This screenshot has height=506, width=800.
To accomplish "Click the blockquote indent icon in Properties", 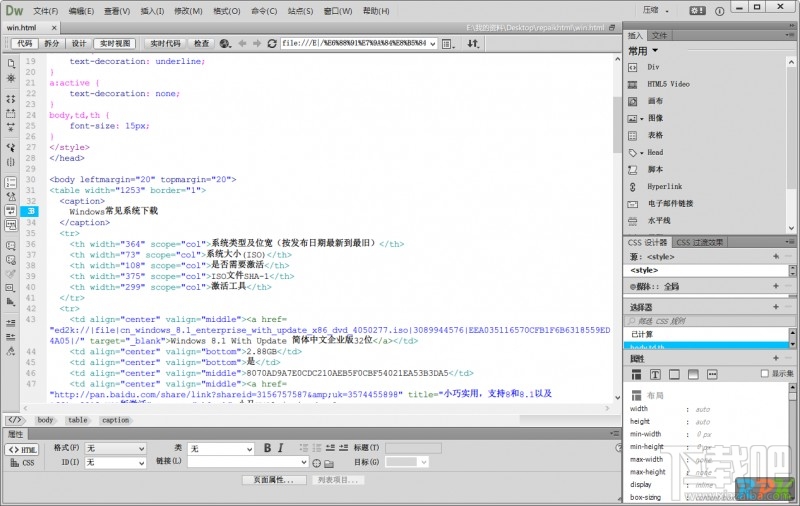I will pyautogui.click(x=343, y=448).
